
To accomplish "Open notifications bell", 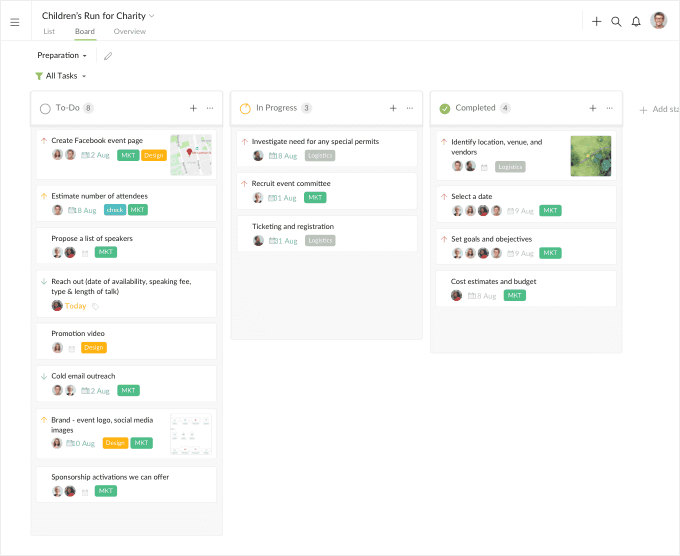I will click(636, 22).
